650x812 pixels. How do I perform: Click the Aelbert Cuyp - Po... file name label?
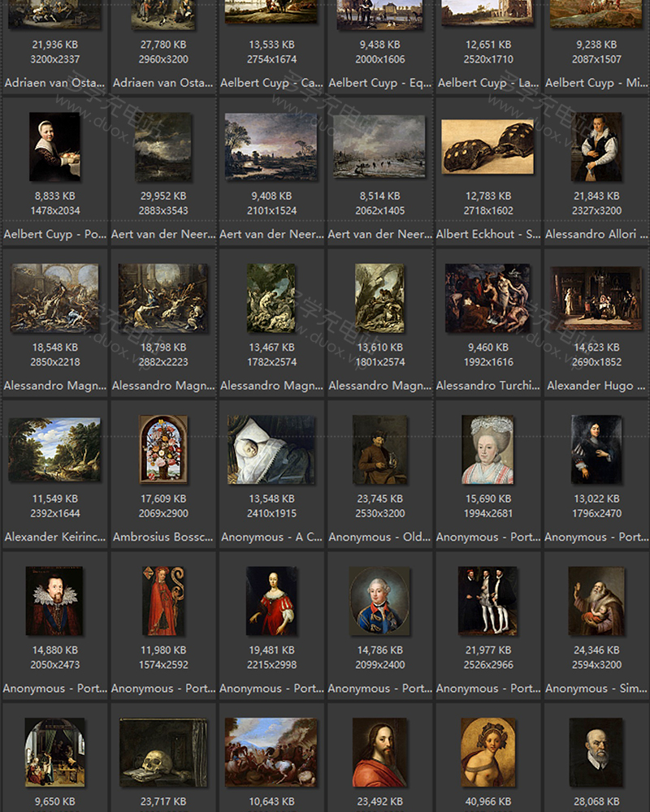coord(54,234)
